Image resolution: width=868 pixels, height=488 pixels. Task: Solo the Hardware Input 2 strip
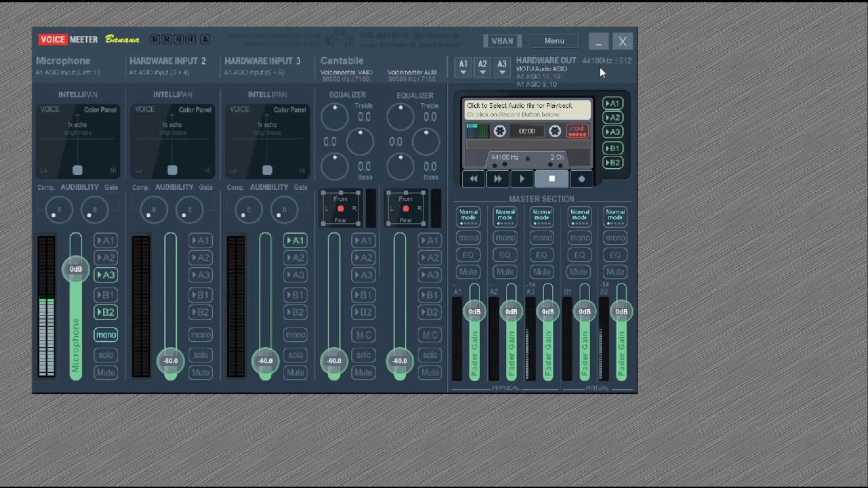[x=201, y=355]
